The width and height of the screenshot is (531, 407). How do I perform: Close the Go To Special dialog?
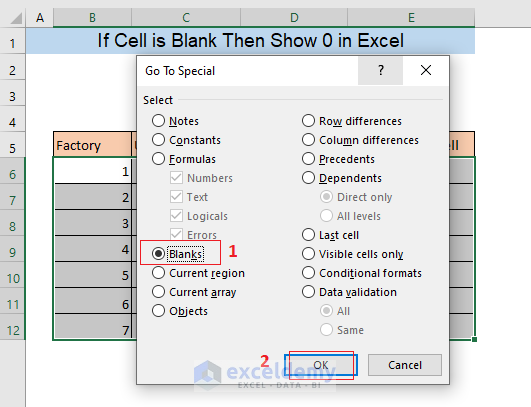point(426,70)
